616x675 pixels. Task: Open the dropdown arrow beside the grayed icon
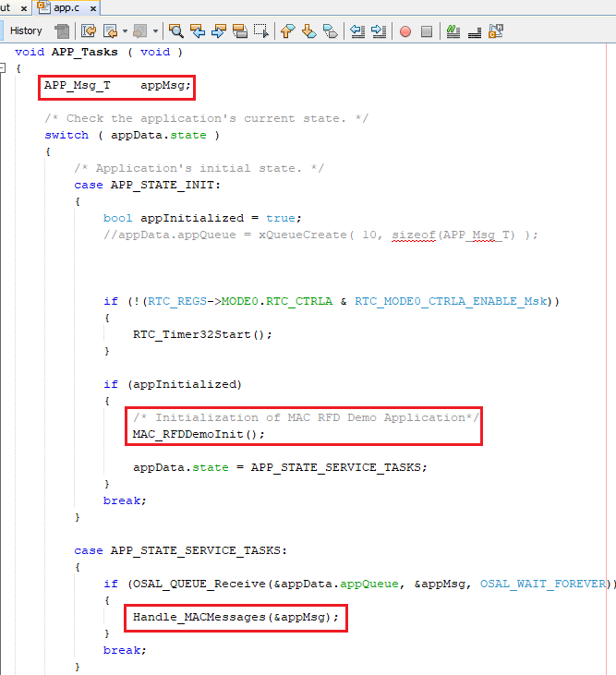coord(156,30)
